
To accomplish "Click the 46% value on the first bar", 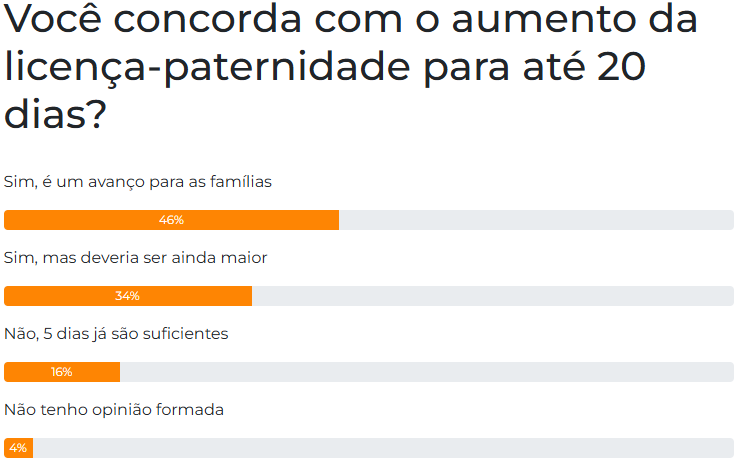I will pos(171,220).
